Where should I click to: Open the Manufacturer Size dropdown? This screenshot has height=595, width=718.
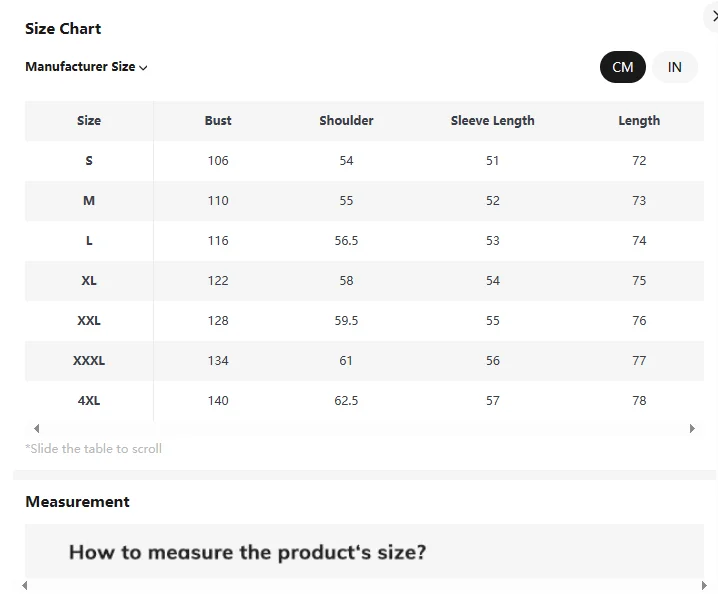[x=86, y=67]
